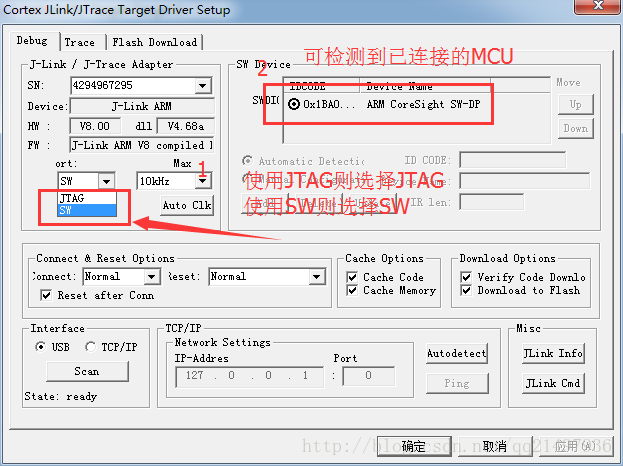The image size is (623, 466).
Task: Select the 0x1BA0 SWDIO device radio button
Action: 294,104
